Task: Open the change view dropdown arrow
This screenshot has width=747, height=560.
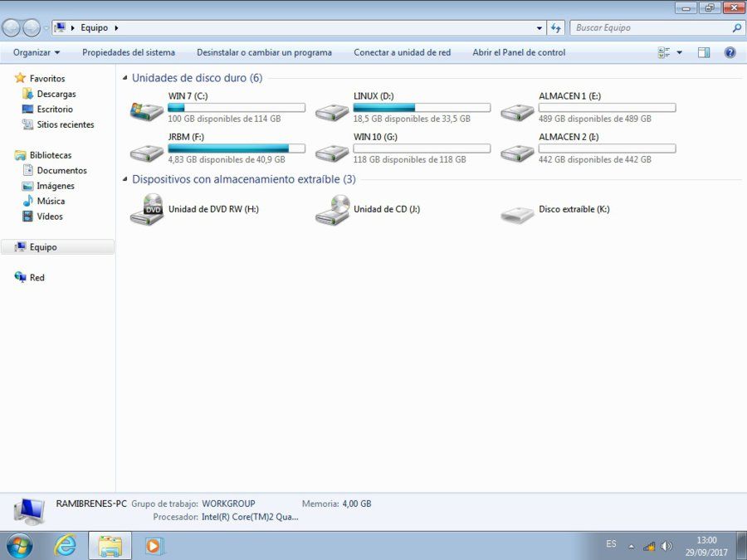Action: tap(679, 52)
